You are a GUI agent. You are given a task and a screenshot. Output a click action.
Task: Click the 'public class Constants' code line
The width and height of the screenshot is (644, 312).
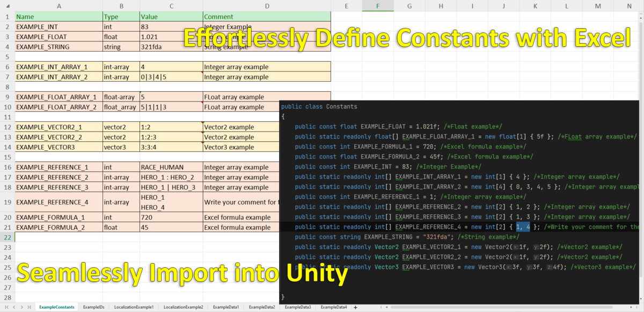pyautogui.click(x=319, y=106)
